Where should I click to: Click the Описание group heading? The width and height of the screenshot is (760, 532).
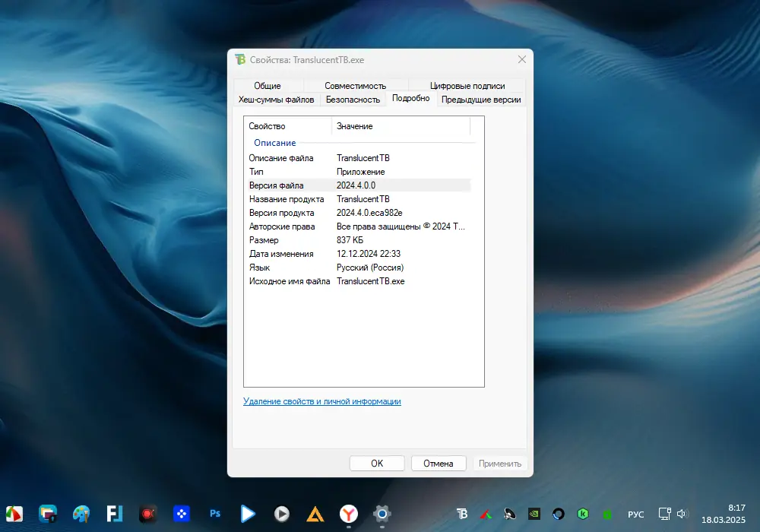[275, 143]
